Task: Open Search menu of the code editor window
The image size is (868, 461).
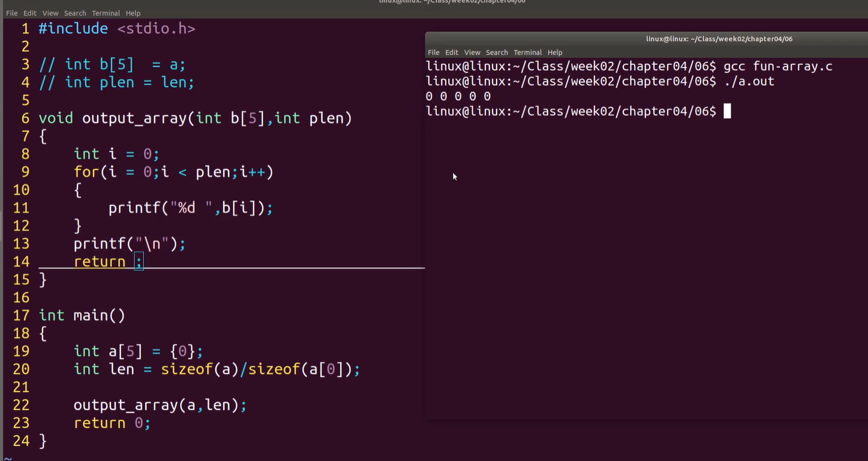Action: pos(75,13)
